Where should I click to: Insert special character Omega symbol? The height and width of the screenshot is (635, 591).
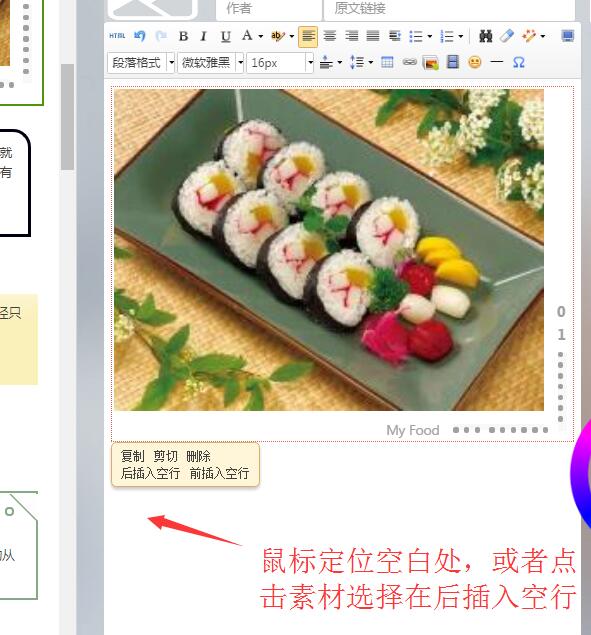pyautogui.click(x=518, y=62)
